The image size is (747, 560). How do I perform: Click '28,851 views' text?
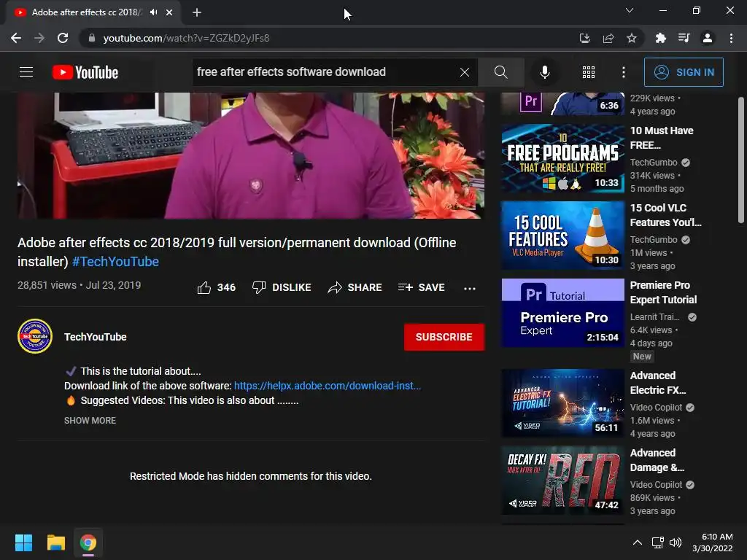tap(47, 285)
